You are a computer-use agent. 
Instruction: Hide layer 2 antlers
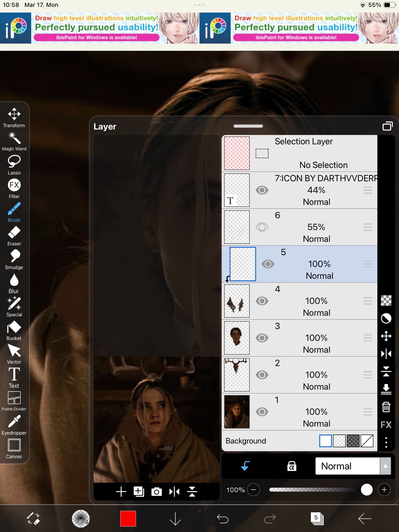[262, 375]
